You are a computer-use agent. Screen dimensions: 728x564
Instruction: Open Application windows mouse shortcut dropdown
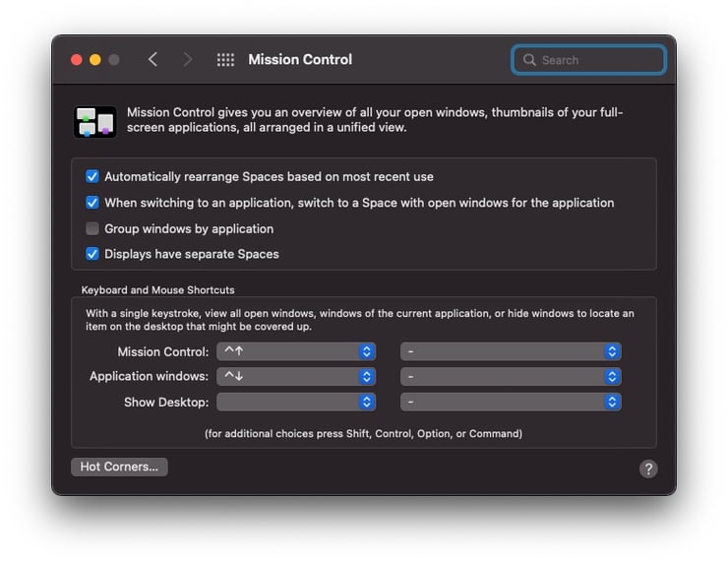(x=511, y=376)
